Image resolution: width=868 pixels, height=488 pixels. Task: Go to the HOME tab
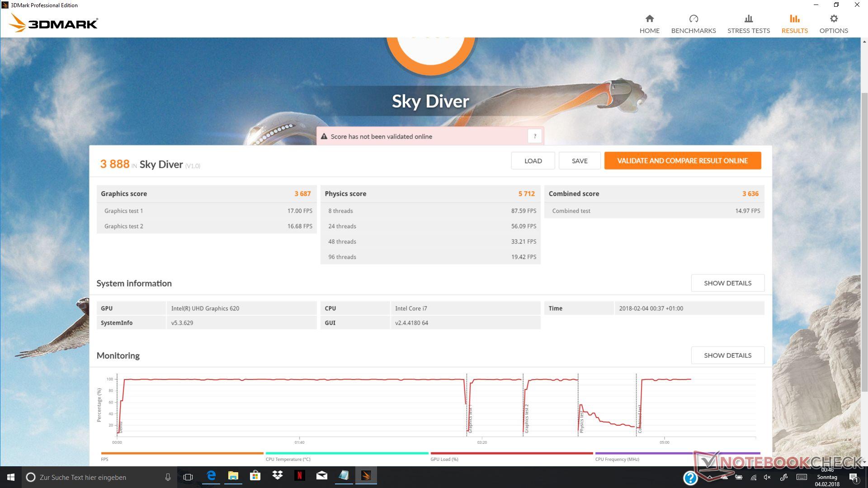pyautogui.click(x=649, y=24)
